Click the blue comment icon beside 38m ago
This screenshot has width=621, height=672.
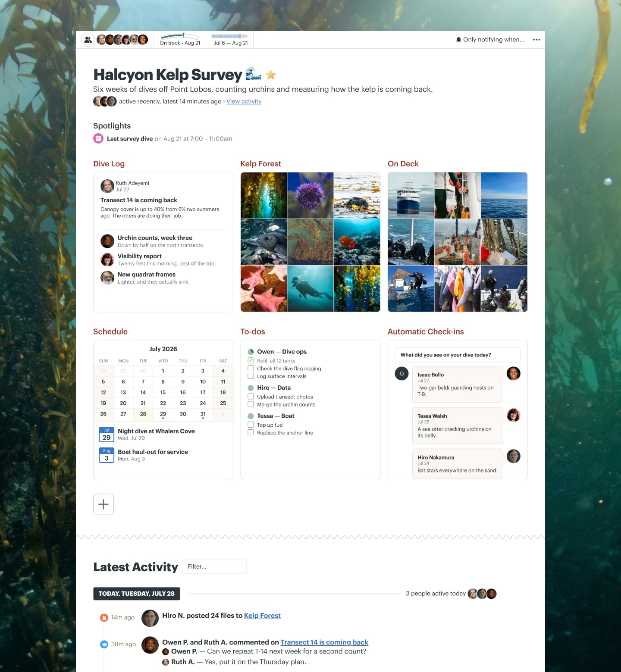click(104, 644)
